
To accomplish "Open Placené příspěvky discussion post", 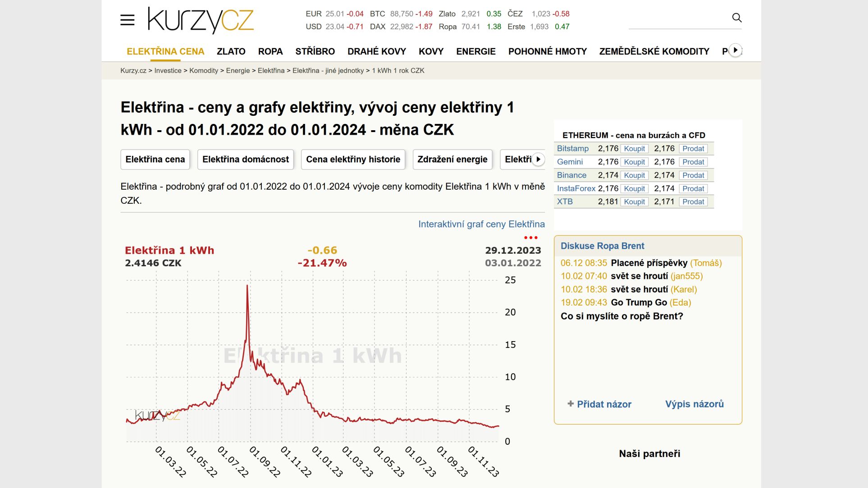I will click(x=649, y=263).
